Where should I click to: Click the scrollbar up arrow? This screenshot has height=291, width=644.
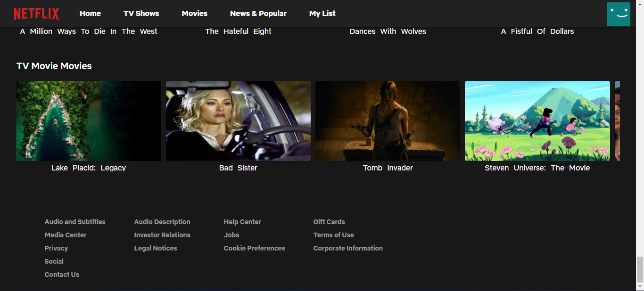(x=640, y=3)
